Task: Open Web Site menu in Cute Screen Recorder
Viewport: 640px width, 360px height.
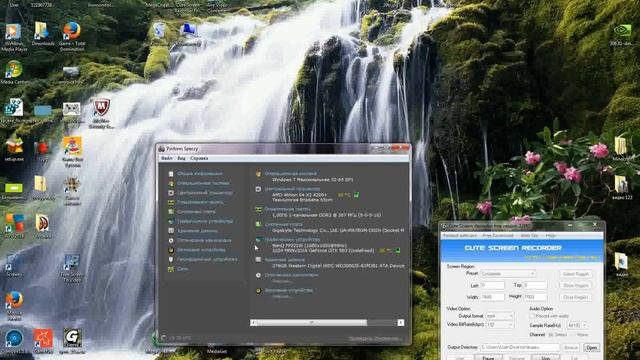Action: click(x=529, y=236)
